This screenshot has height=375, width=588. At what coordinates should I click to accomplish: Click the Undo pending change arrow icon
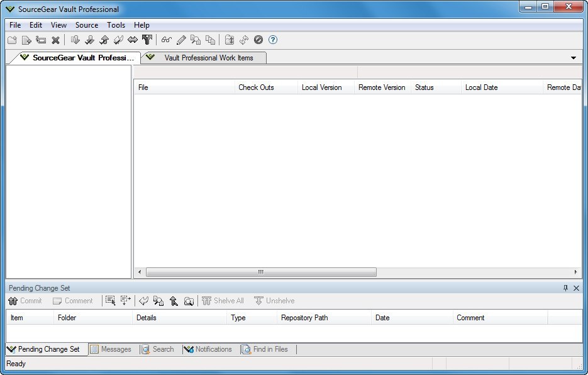tap(143, 301)
